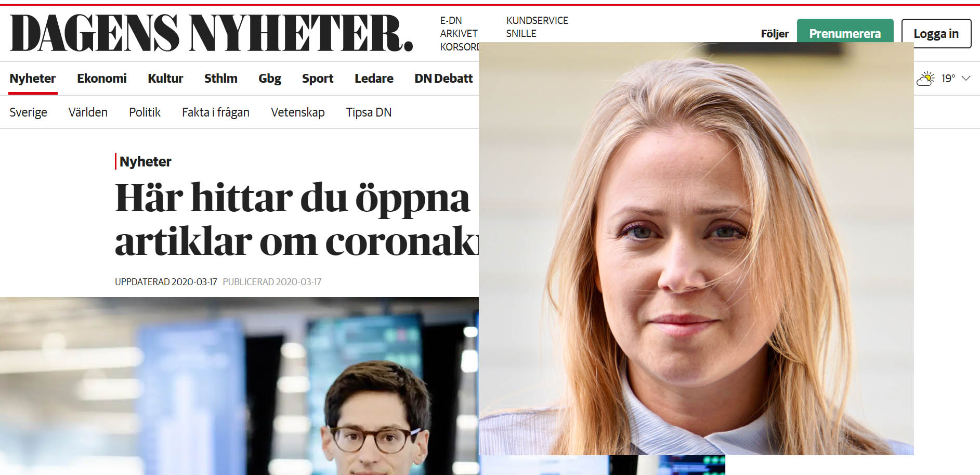This screenshot has height=475, width=980.
Task: Open the Nyheter tab
Action: (x=33, y=79)
